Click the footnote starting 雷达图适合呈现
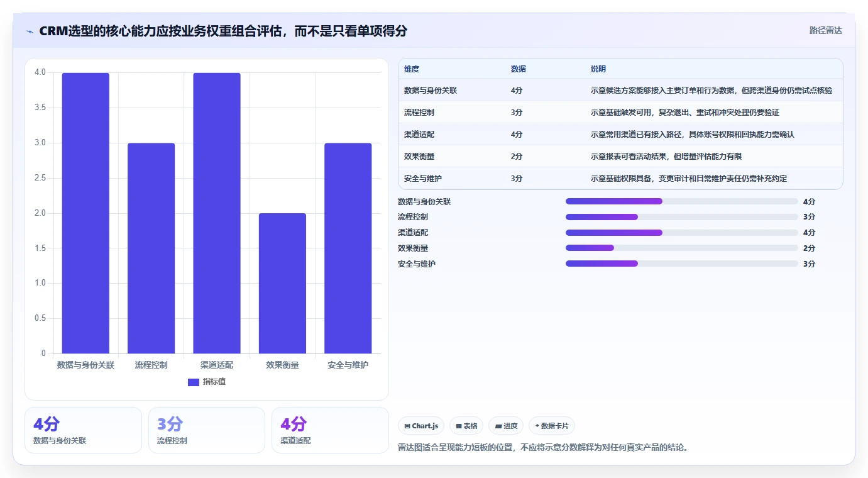This screenshot has width=868, height=478. (x=543, y=448)
